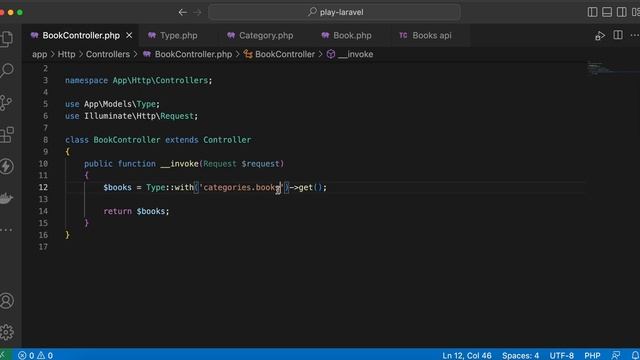This screenshot has height=360, width=640.
Task: Click 'namespace App\Http\Controllers;' line
Action: [x=139, y=80]
